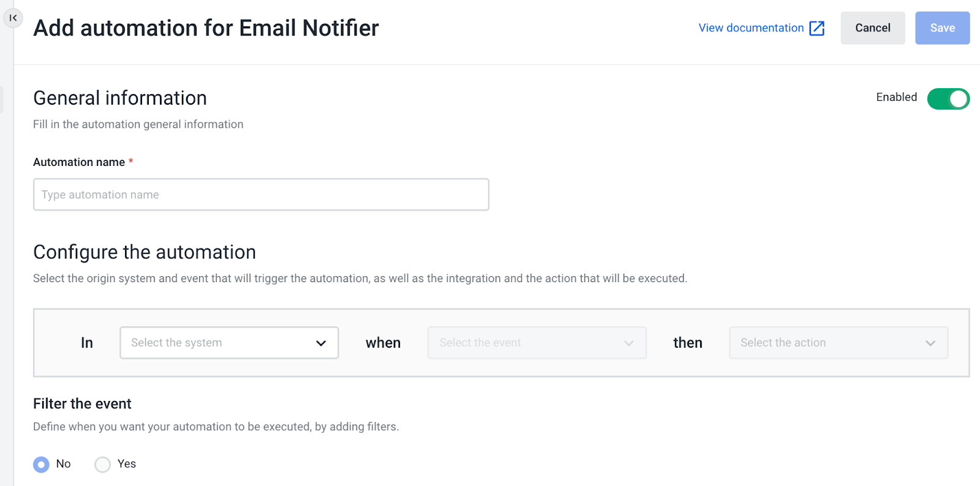Open the View documentation link

tap(751, 28)
